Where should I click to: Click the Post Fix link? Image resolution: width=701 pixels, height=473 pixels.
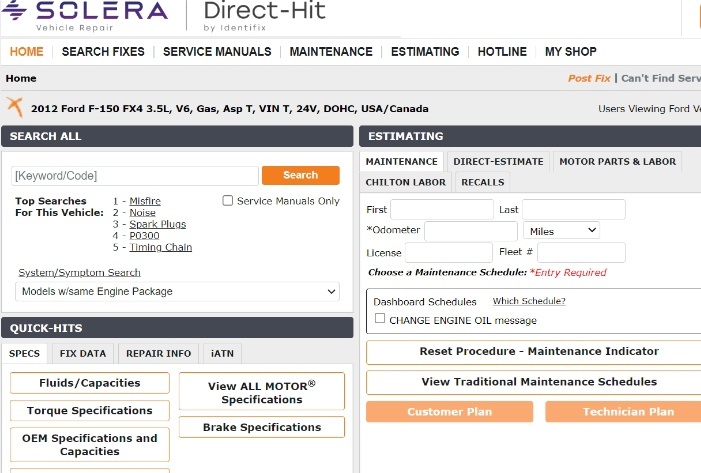(x=589, y=78)
